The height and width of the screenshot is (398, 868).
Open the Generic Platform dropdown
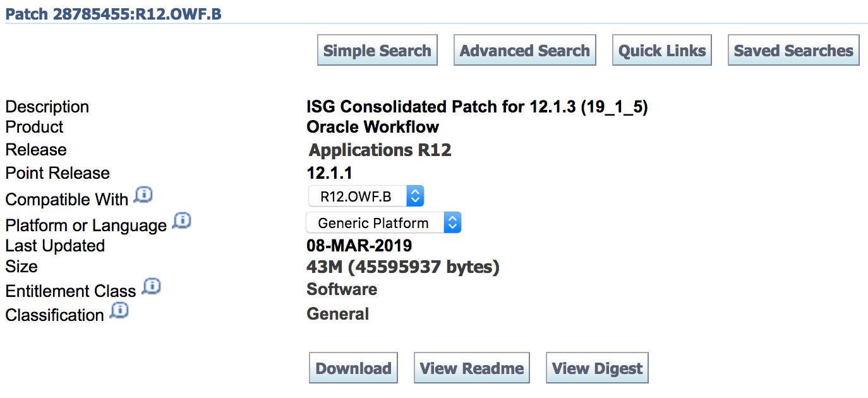pyautogui.click(x=383, y=223)
